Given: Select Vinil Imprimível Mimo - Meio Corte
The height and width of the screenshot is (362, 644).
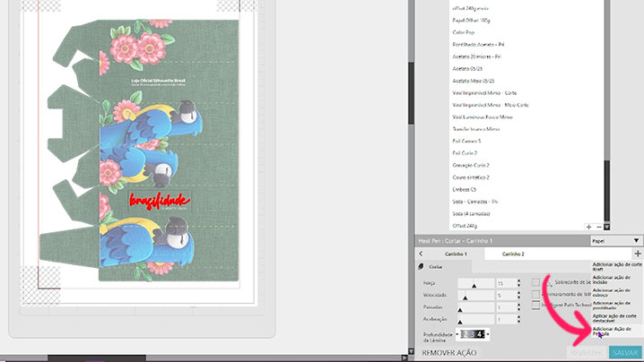Looking at the screenshot, I should [491, 105].
